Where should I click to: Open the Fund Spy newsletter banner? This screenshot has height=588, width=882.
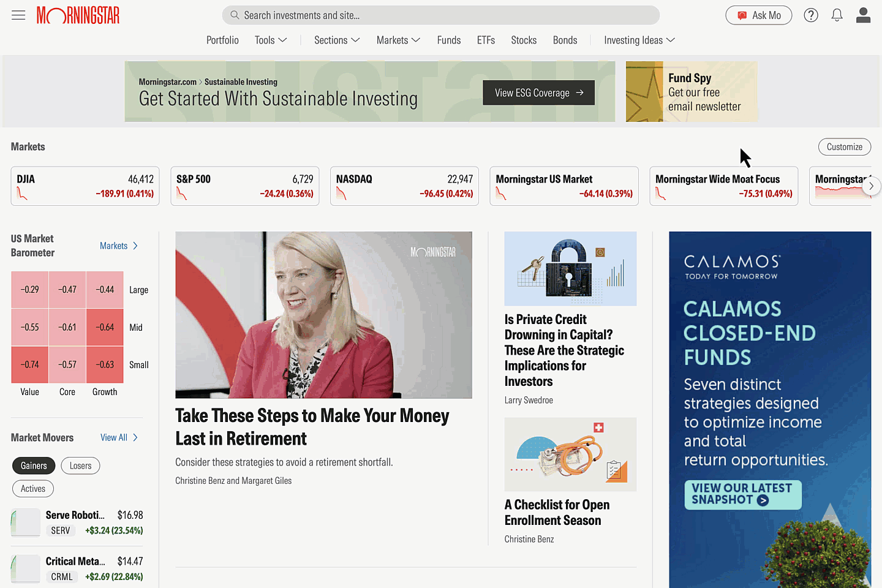[x=692, y=91]
